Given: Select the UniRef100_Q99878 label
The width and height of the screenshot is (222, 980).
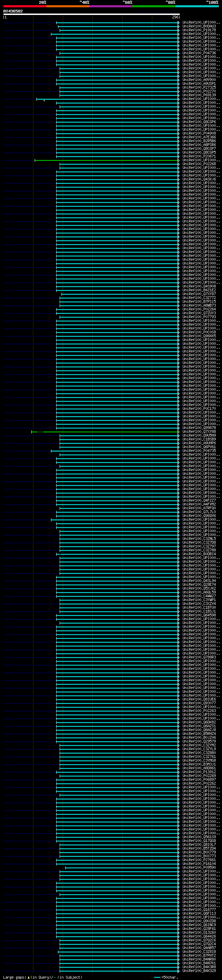Looking at the screenshot, I should tap(199, 428).
